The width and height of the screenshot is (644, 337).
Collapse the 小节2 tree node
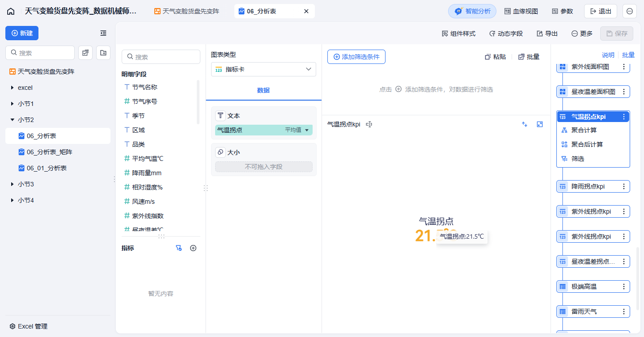pyautogui.click(x=12, y=120)
